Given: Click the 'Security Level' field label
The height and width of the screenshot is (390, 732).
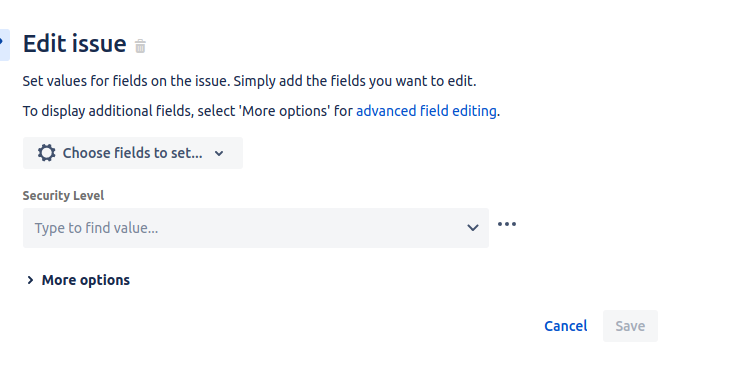Looking at the screenshot, I should 63,195.
